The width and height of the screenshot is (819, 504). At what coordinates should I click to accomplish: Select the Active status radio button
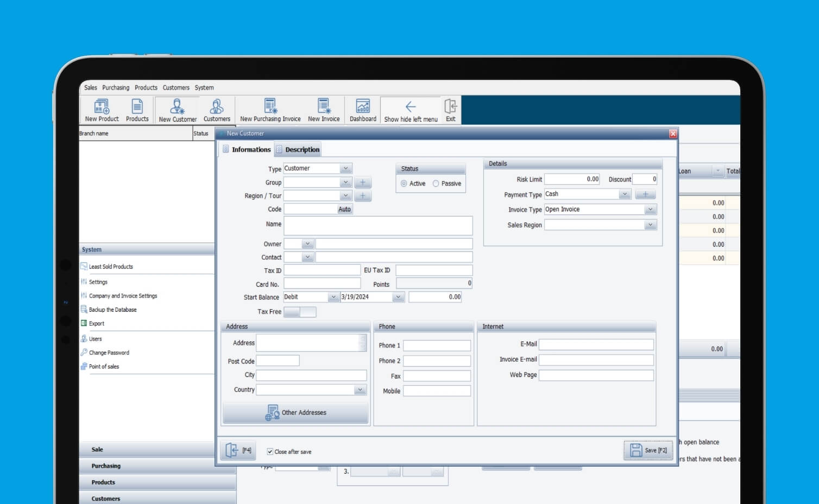coord(404,184)
